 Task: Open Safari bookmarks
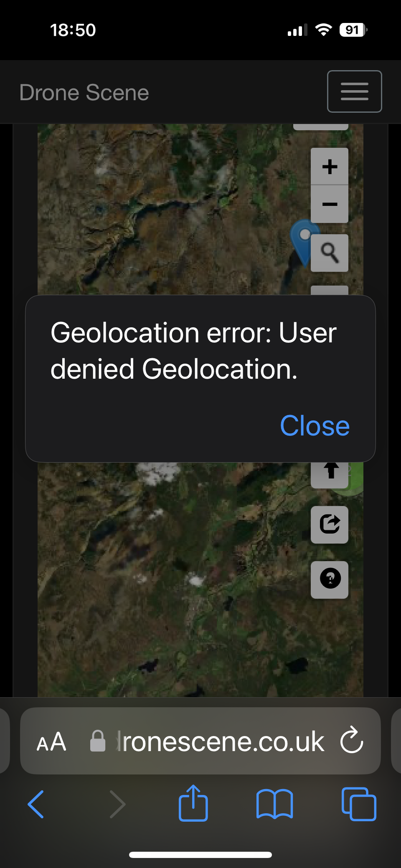click(274, 804)
